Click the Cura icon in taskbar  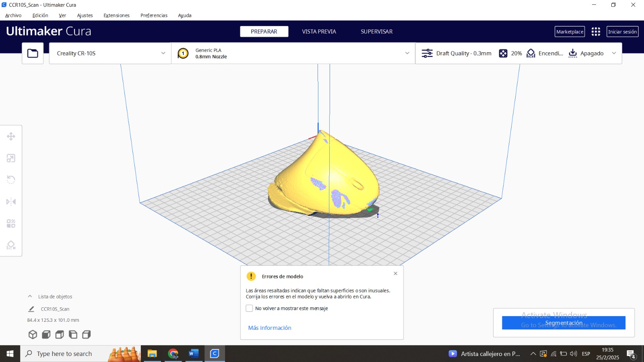click(x=215, y=354)
